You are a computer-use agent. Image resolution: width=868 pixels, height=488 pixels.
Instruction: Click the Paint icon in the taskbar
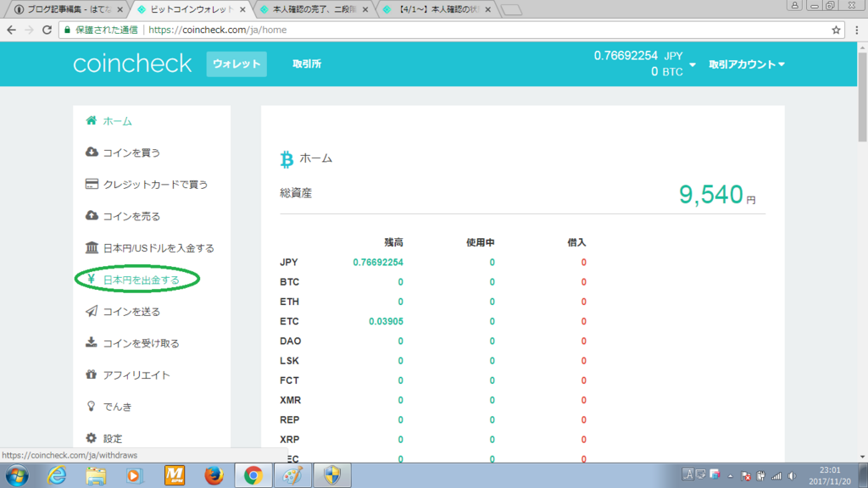[292, 476]
